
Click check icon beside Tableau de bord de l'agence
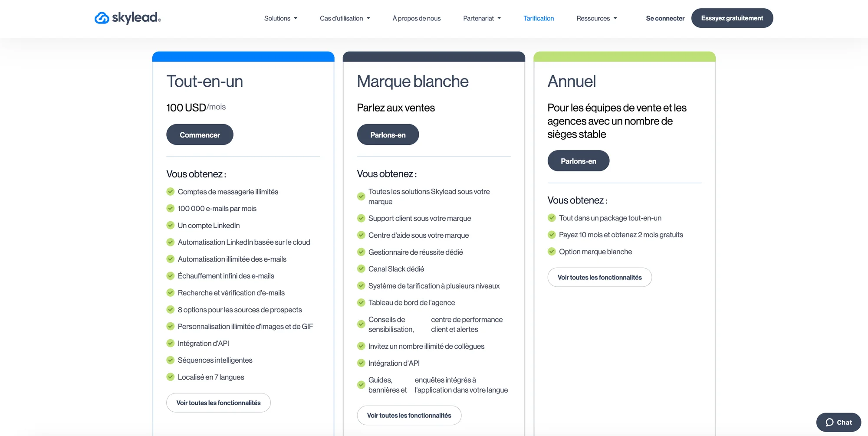click(x=361, y=302)
